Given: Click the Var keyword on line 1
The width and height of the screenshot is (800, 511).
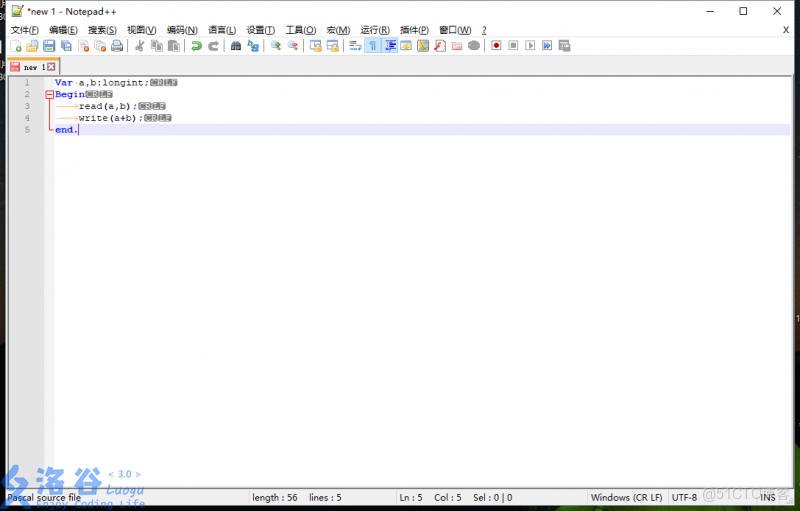Looking at the screenshot, I should 64,83.
